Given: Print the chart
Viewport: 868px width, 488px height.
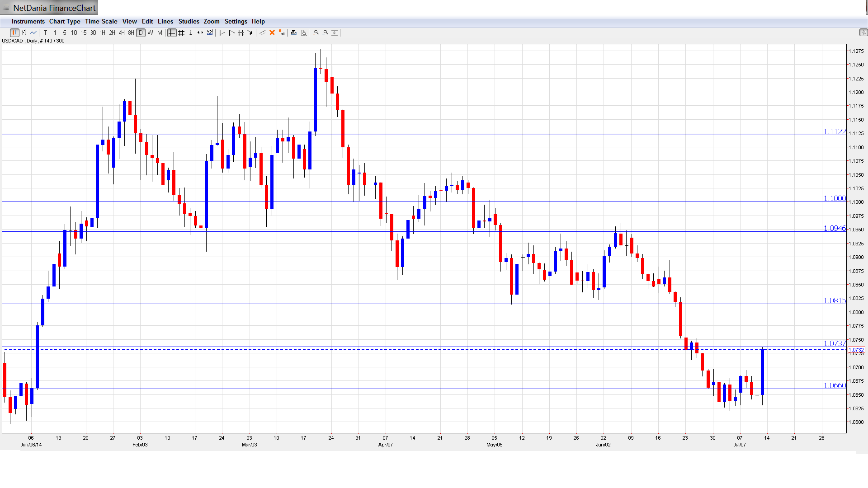Looking at the screenshot, I should point(294,33).
